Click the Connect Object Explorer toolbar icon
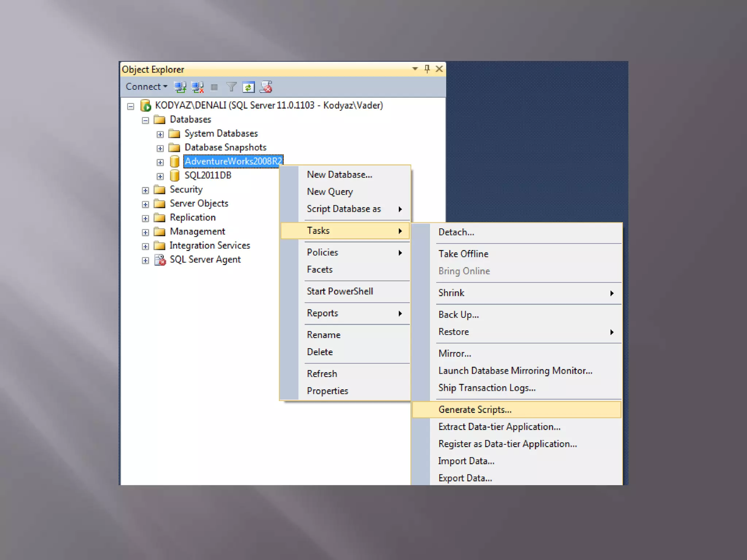 coord(180,87)
